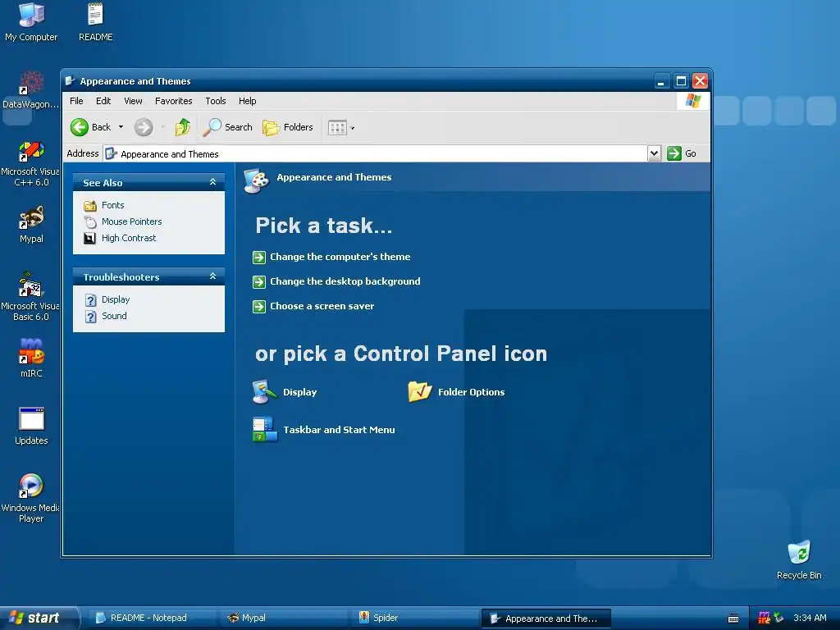The height and width of the screenshot is (630, 840).
Task: Open the Display control panel icon
Action: pos(264,391)
